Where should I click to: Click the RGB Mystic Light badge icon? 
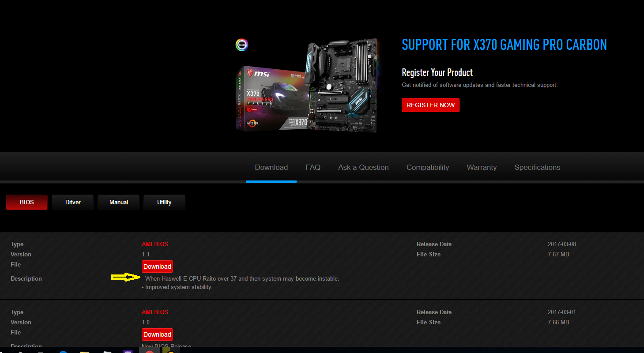[242, 45]
